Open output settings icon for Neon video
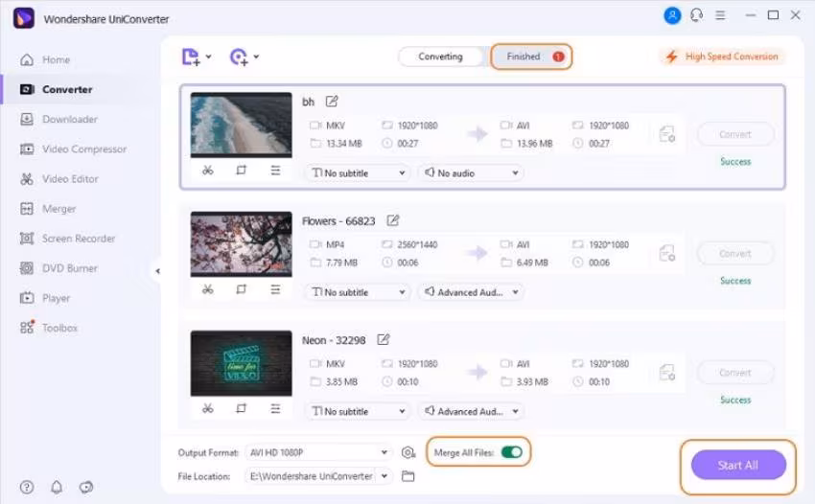 [x=667, y=372]
